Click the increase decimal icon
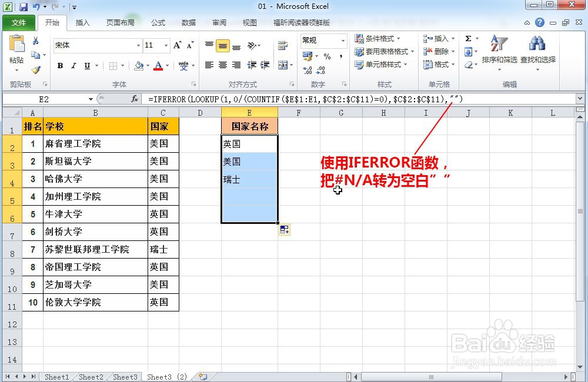Viewport: 588px width, 382px height. [x=308, y=70]
